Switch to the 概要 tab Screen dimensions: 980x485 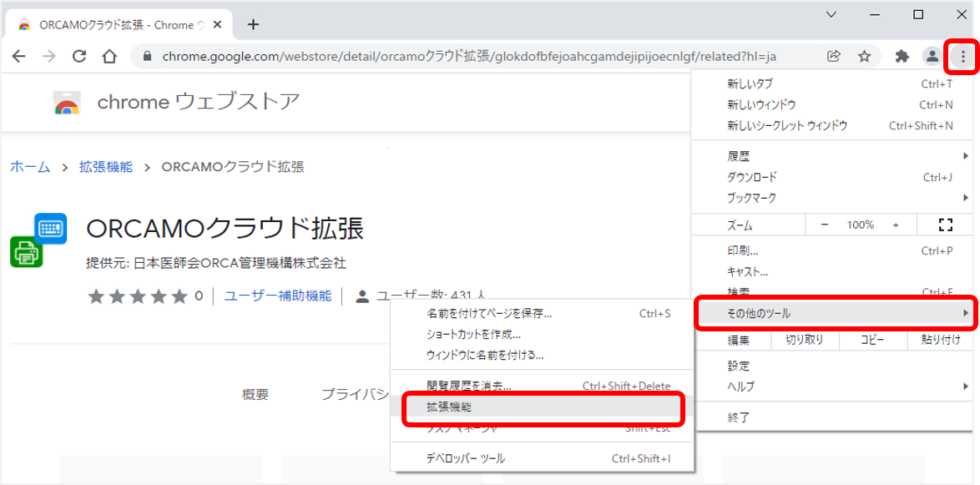pyautogui.click(x=255, y=394)
